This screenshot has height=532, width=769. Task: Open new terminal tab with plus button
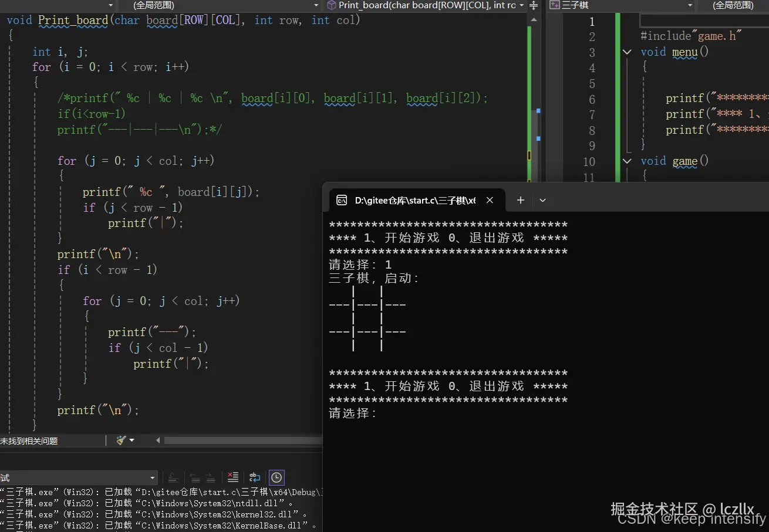[x=520, y=201]
